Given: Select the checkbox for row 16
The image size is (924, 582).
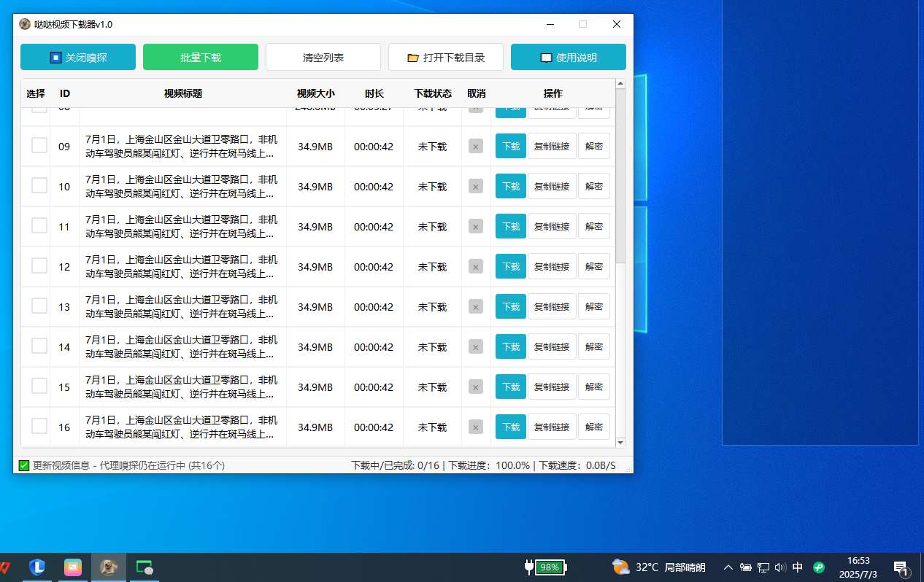Looking at the screenshot, I should point(39,426).
